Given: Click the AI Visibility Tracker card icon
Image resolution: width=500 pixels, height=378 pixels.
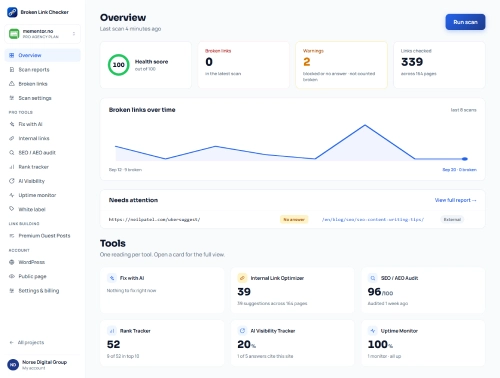Looking at the screenshot, I should [242, 331].
